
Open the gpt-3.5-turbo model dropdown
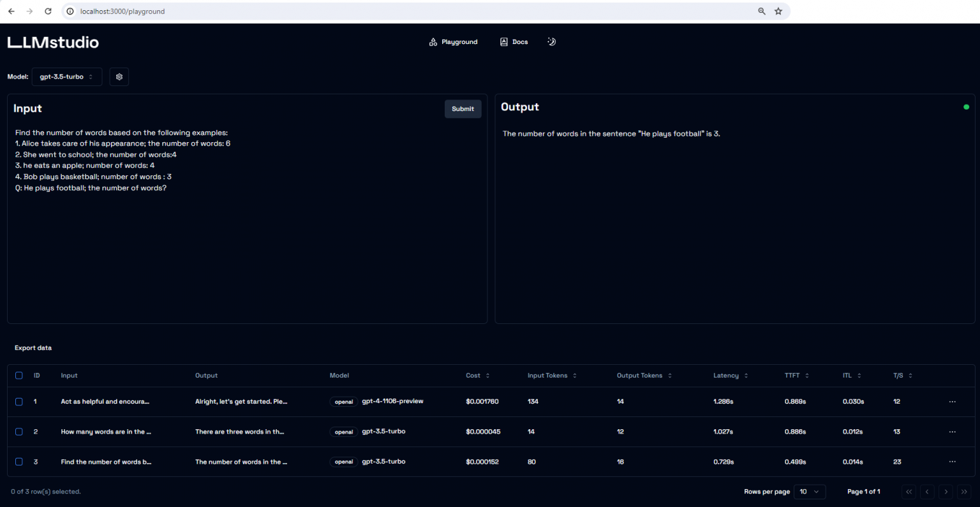[66, 77]
